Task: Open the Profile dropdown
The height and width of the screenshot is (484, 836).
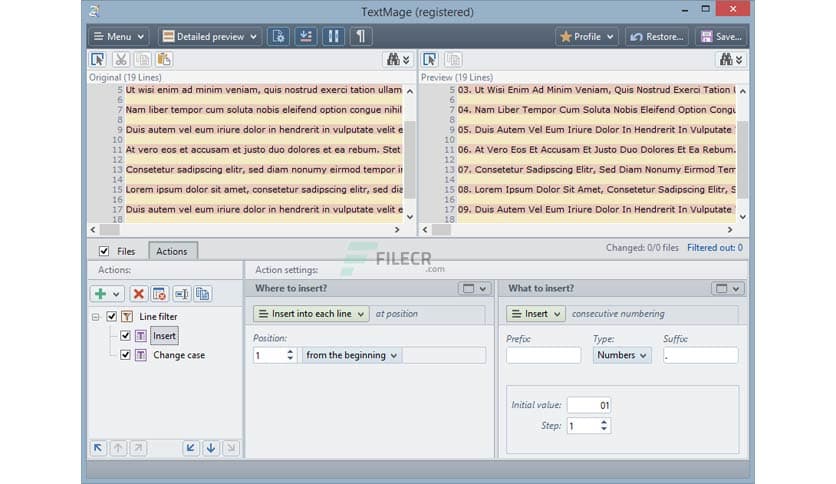Action: point(586,37)
